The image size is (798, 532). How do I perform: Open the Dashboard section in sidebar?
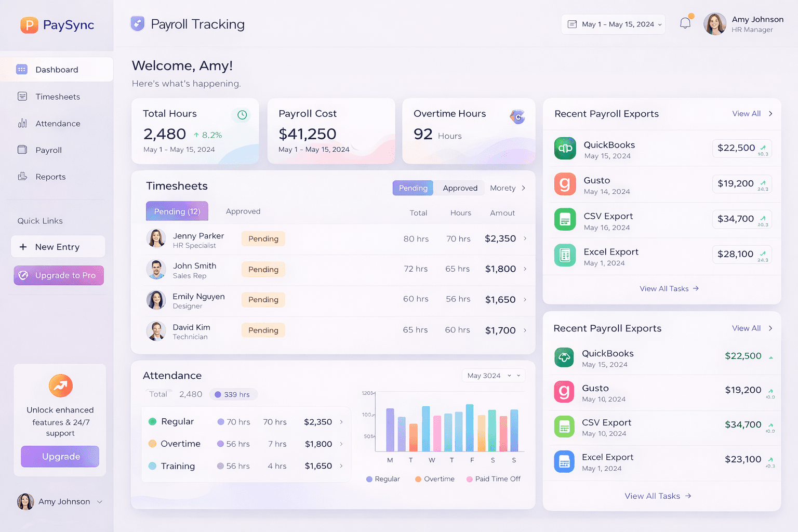click(56, 69)
